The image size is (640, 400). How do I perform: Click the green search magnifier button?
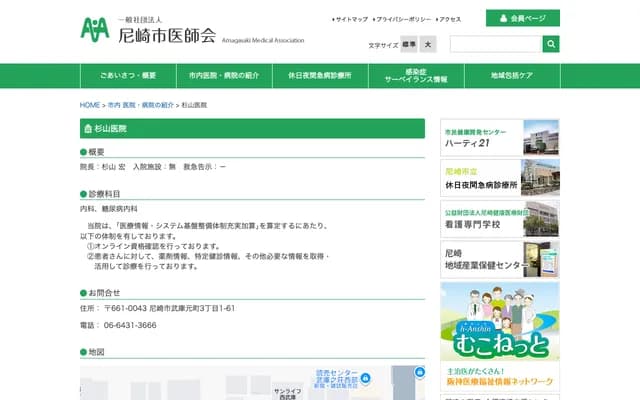point(551,44)
